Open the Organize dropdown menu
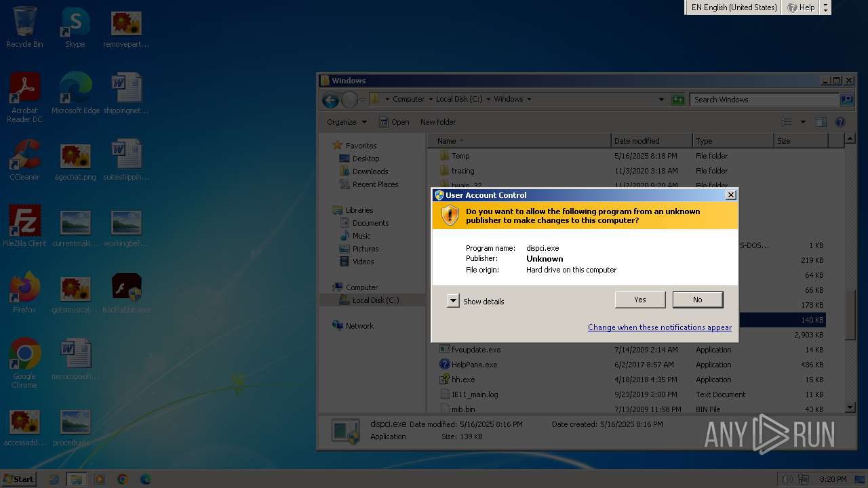 pyautogui.click(x=347, y=122)
